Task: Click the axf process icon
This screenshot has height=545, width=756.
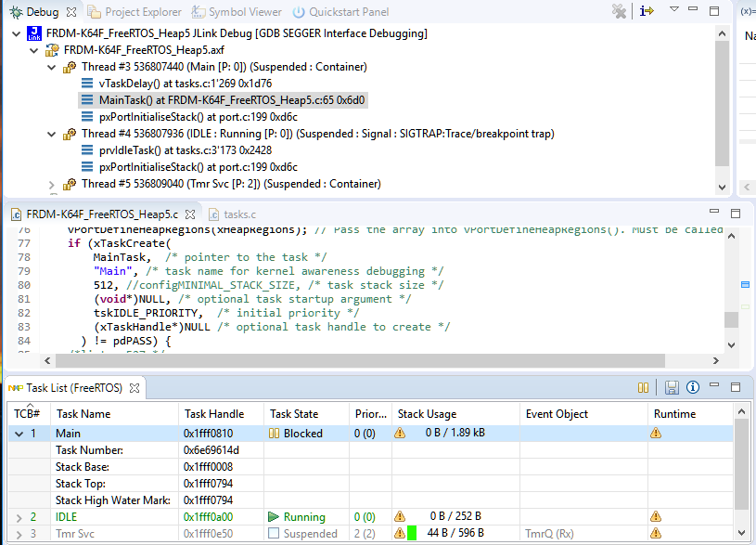Action: click(x=52, y=50)
